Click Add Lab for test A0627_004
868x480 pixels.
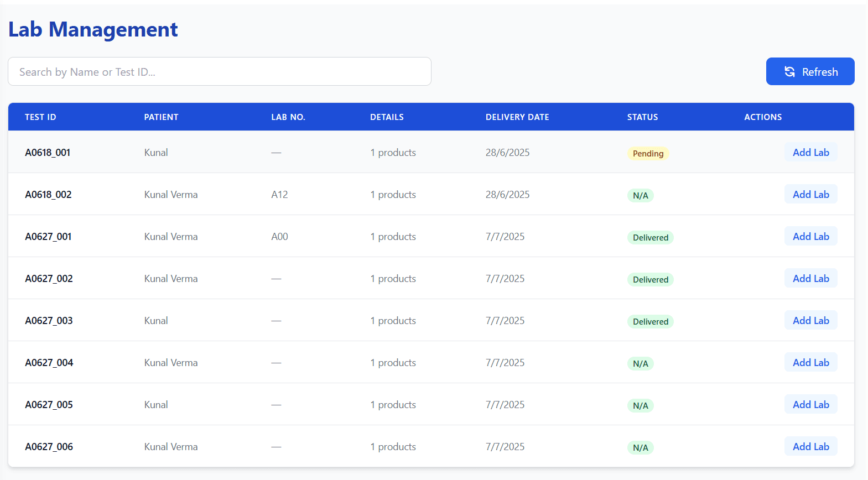pyautogui.click(x=810, y=363)
